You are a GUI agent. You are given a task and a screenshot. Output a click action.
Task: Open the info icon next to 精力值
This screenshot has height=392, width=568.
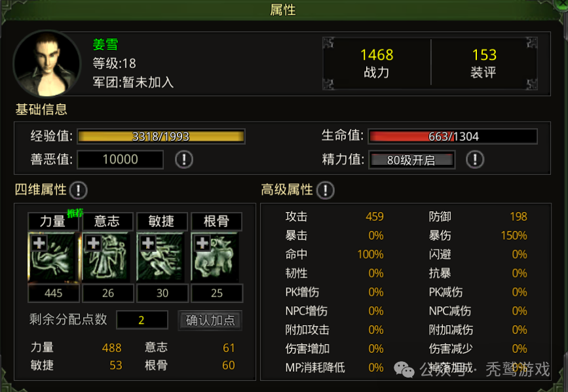[x=475, y=159]
